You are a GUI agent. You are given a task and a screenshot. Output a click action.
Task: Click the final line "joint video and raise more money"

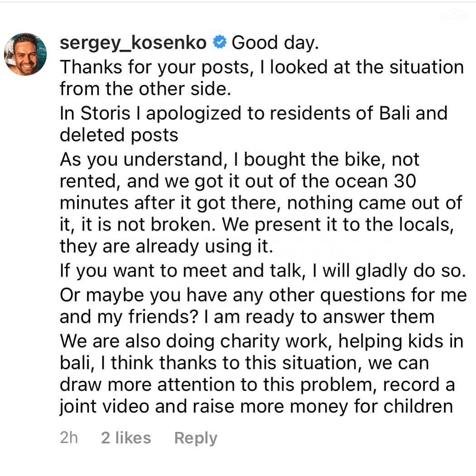click(256, 407)
